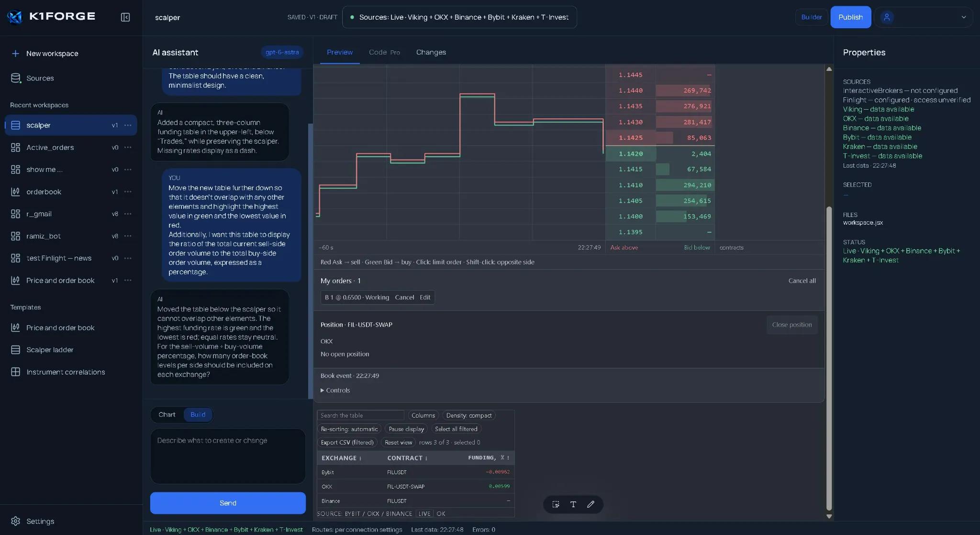Open the Settings gear icon
This screenshot has height=535, width=980.
15,521
